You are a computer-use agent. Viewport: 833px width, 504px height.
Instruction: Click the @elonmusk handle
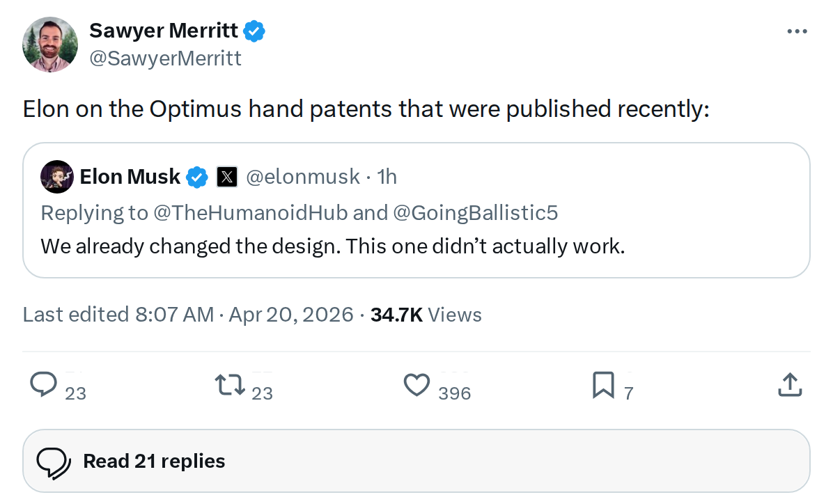[x=302, y=177]
